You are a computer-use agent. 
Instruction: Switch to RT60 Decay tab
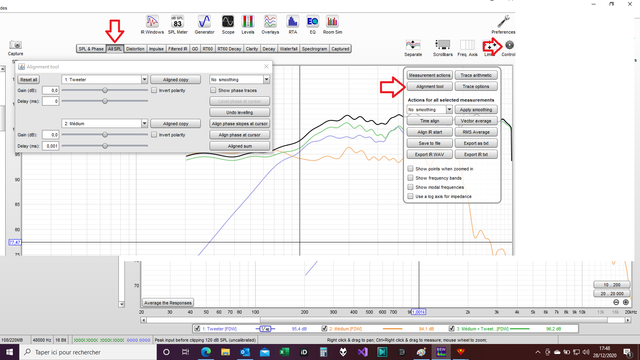[229, 49]
